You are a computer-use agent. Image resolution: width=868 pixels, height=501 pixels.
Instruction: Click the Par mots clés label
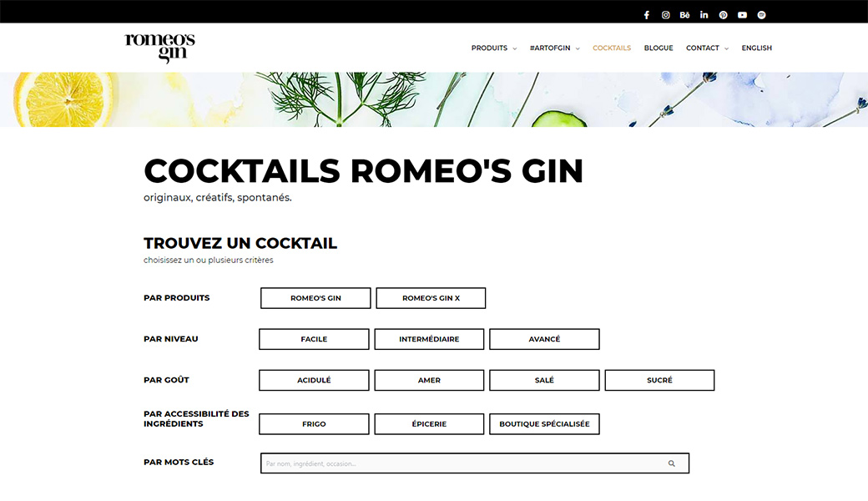[x=179, y=462]
